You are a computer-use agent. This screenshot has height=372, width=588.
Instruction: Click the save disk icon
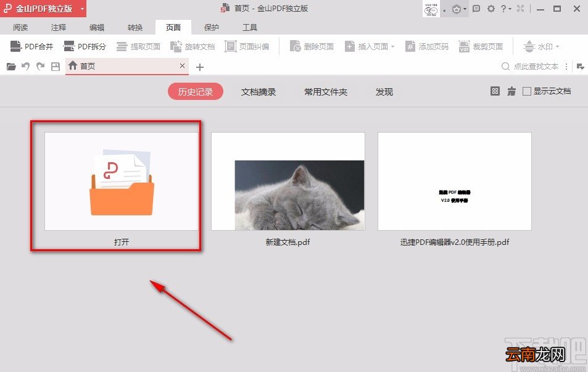point(56,67)
